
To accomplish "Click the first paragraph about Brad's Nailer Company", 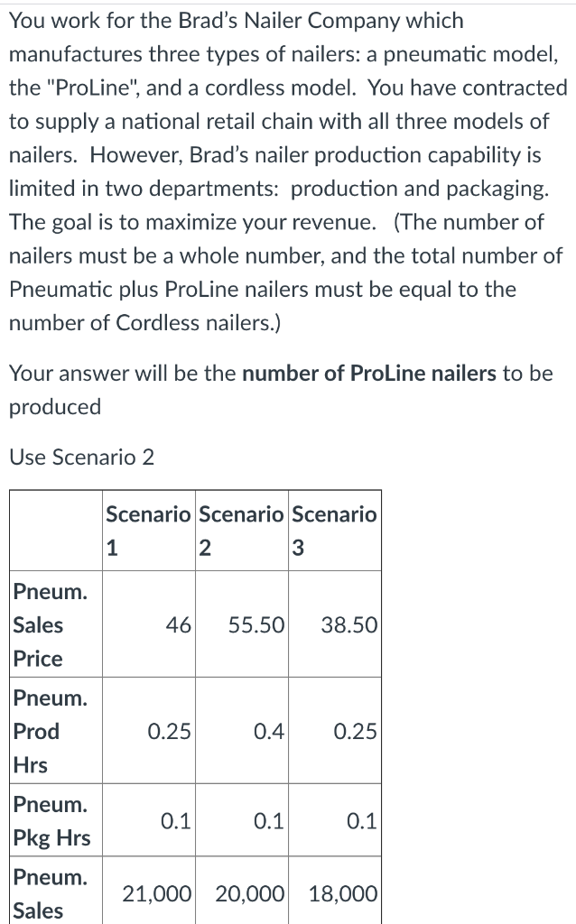I will click(x=288, y=171).
